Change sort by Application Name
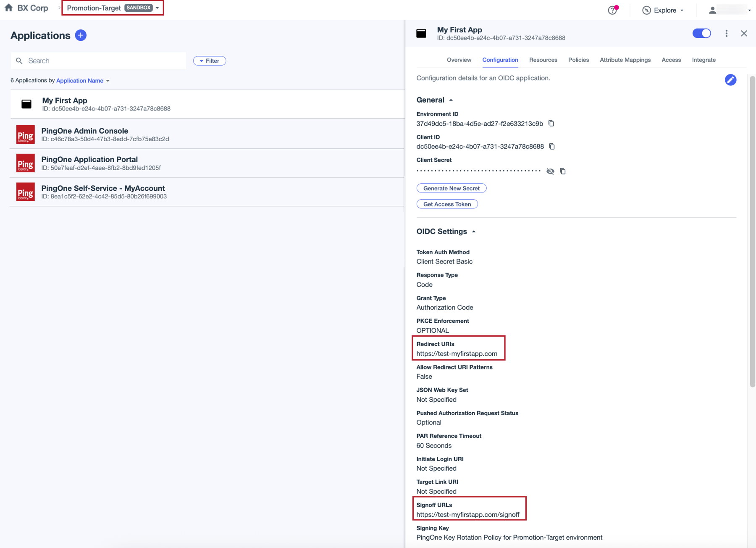 coord(83,81)
